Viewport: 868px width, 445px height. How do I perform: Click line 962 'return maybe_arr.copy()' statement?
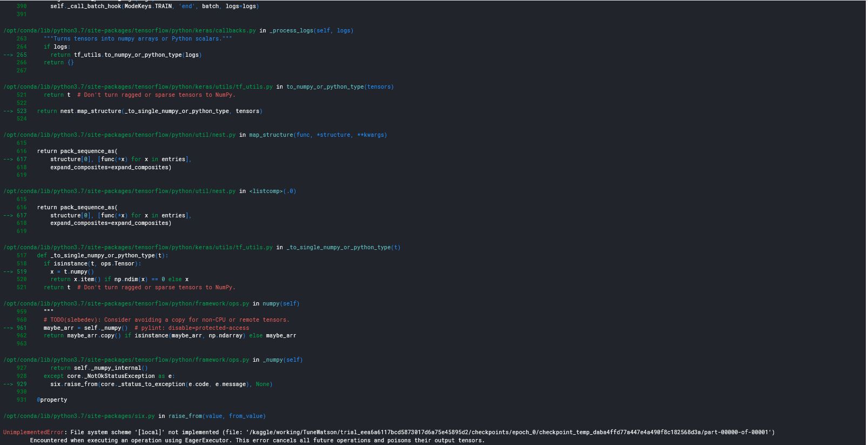(x=170, y=336)
